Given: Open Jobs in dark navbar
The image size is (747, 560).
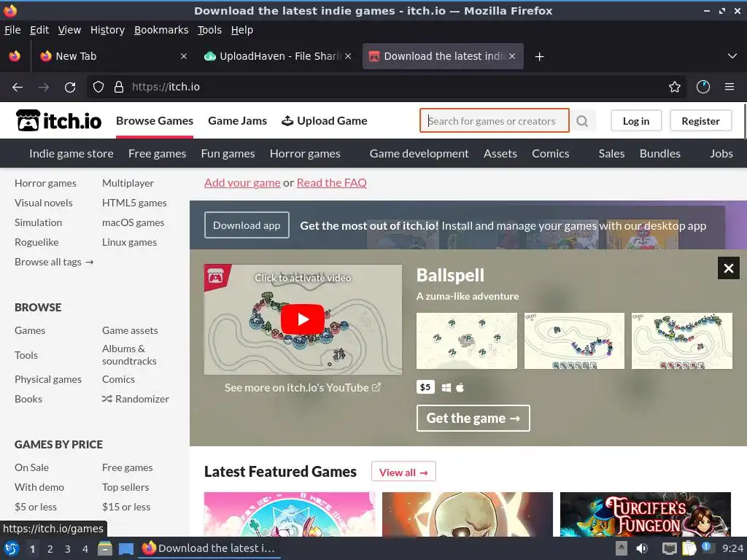Looking at the screenshot, I should point(721,153).
